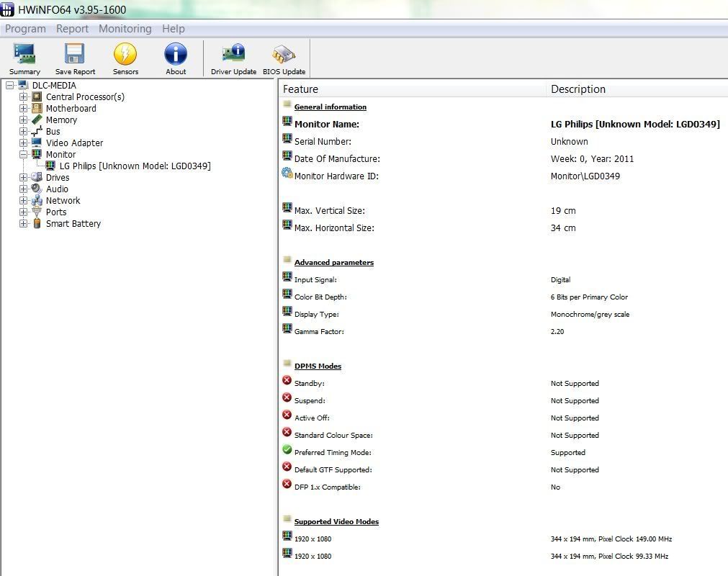This screenshot has width=728, height=576.
Task: Select the Serial Number row
Action: tap(503, 142)
